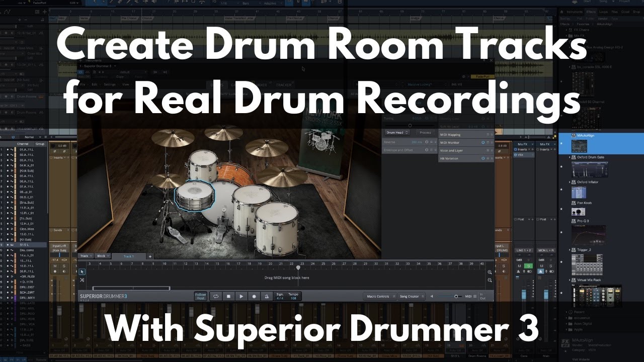This screenshot has height=362, width=644.
Task: Open the Effects tab in the browser
Action: [x=591, y=11]
